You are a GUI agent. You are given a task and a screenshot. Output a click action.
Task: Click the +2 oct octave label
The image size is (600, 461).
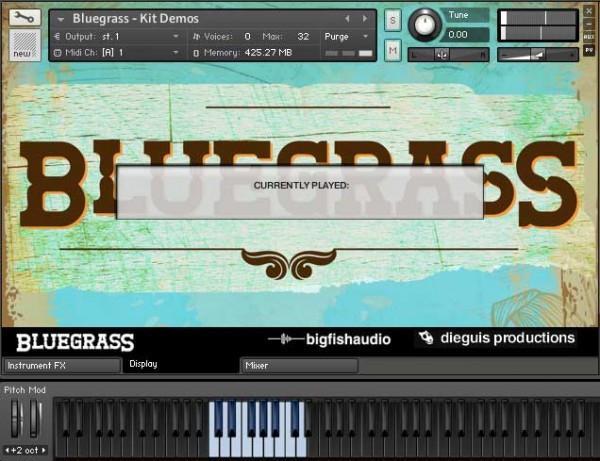click(25, 450)
